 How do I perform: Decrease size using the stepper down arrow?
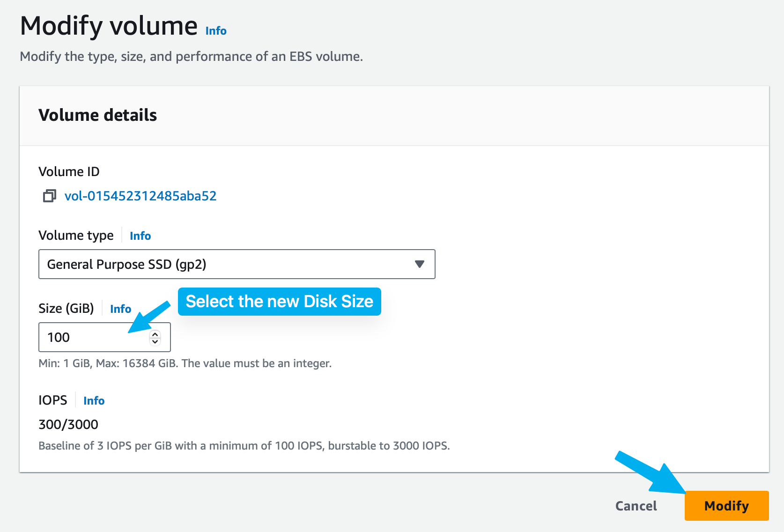[155, 341]
